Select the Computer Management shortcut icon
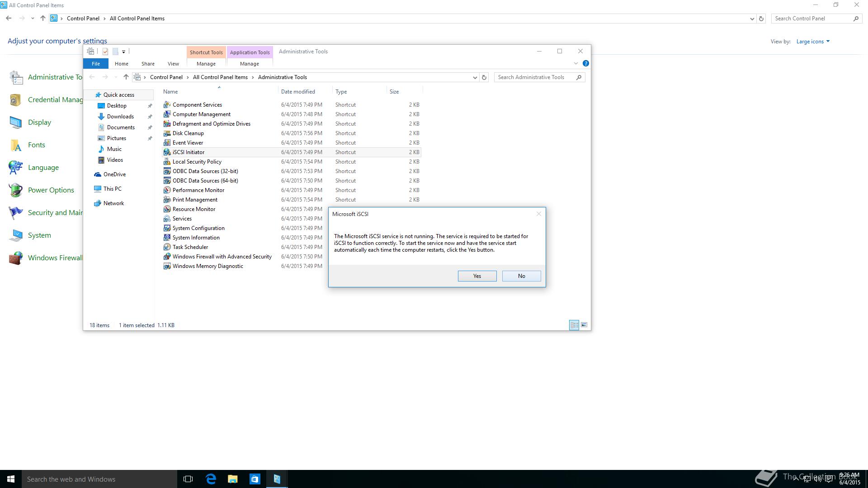Screen dimensions: 868x488 (x=167, y=114)
